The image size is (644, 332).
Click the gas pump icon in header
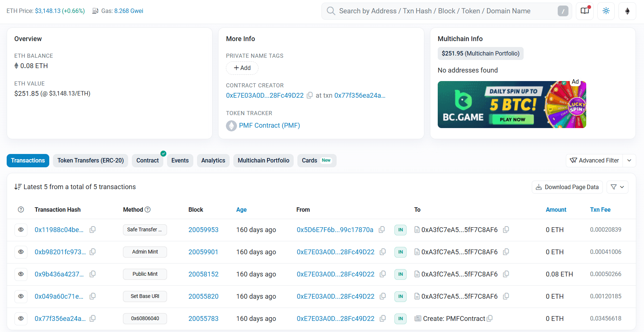point(95,11)
